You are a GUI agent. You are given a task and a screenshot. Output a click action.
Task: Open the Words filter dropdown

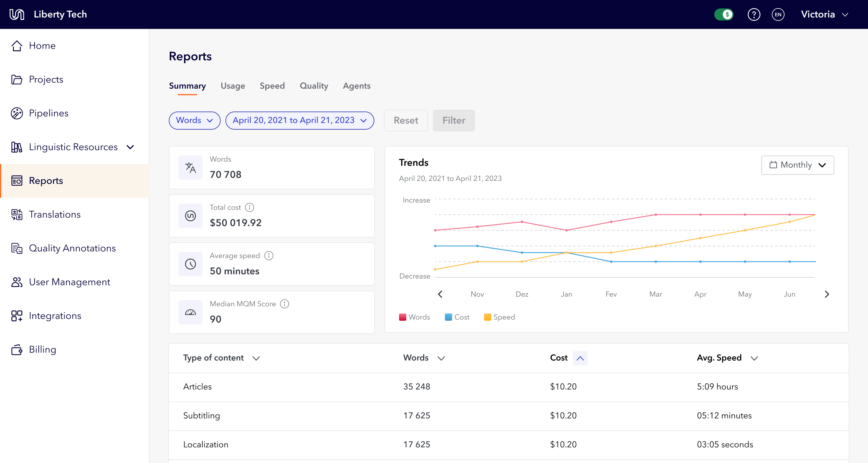194,120
